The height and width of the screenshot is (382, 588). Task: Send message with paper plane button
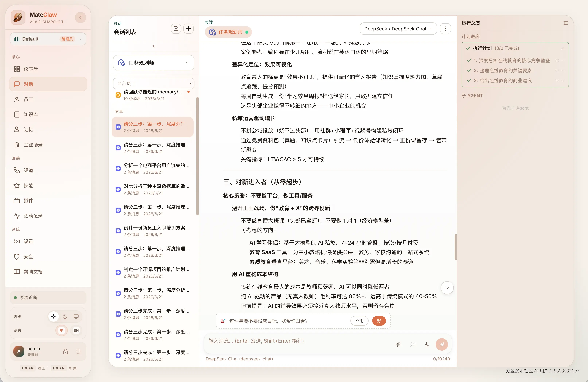442,344
